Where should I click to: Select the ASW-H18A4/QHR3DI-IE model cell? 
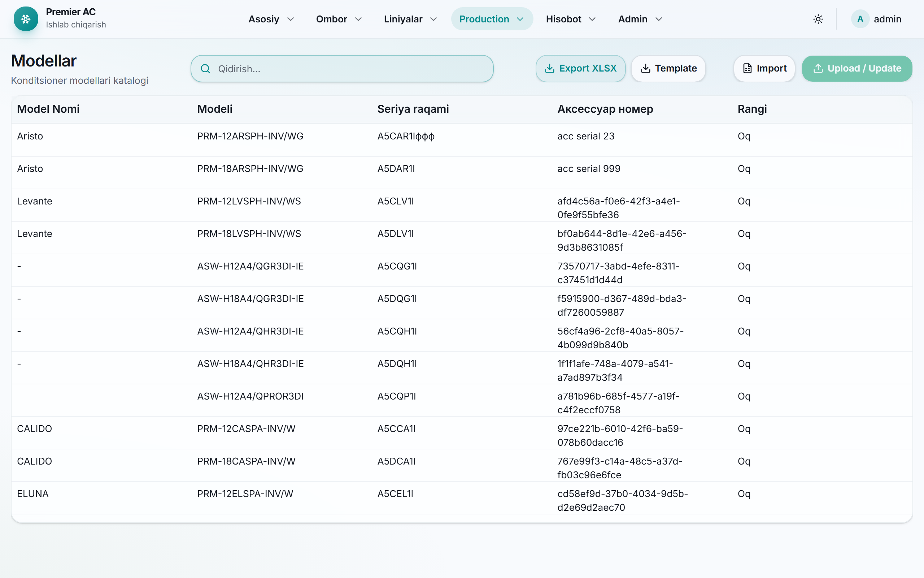[x=250, y=363]
